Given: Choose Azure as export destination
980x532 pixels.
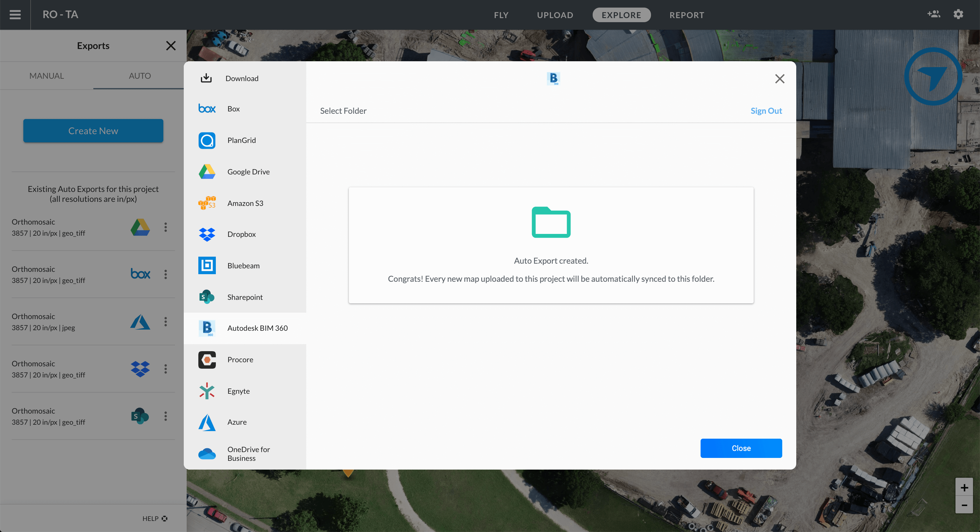Looking at the screenshot, I should pos(245,422).
